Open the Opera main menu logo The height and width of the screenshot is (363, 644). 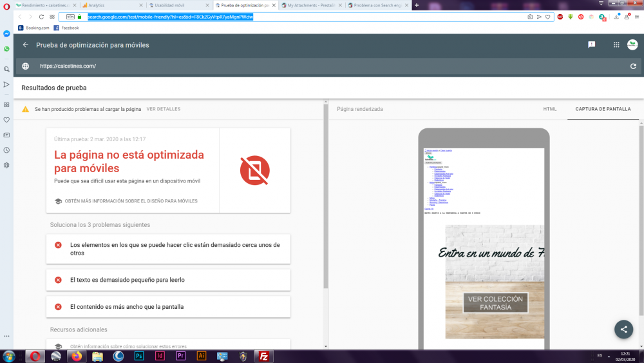pos(6,6)
